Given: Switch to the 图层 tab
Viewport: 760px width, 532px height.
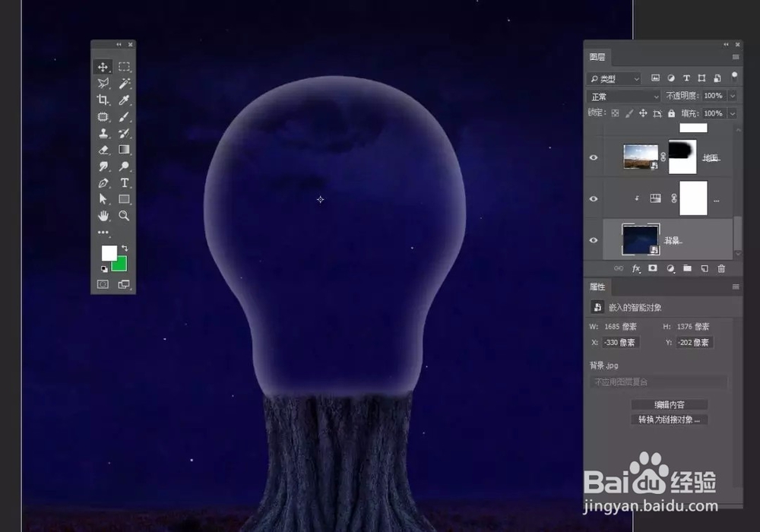Looking at the screenshot, I should tap(597, 57).
